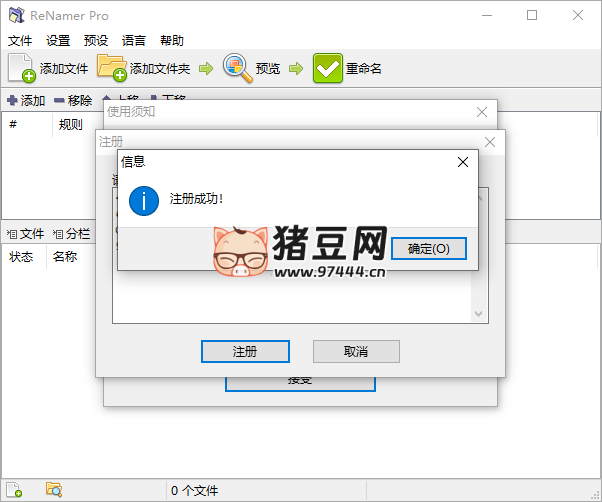Click the ReNamer Pro application icon
The width and height of the screenshot is (602, 502).
17,15
